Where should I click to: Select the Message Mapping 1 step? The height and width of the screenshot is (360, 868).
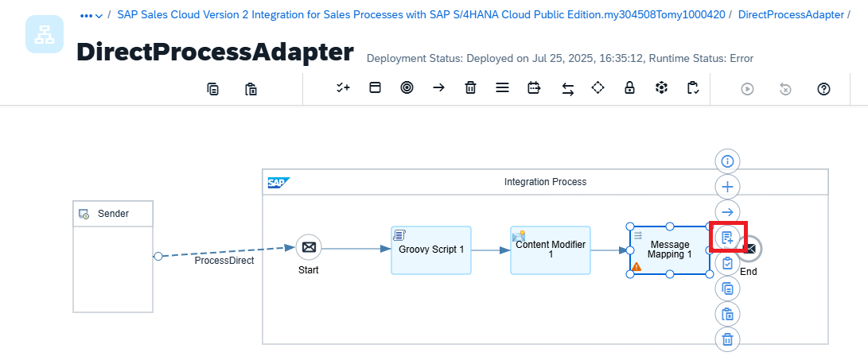(x=669, y=250)
